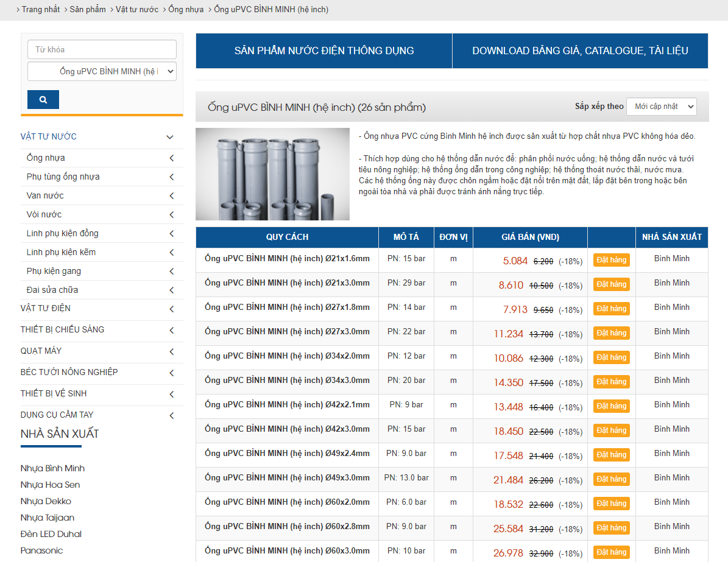Open Panasonic manufacturer link
Viewport: 728px width, 562px height.
point(42,550)
